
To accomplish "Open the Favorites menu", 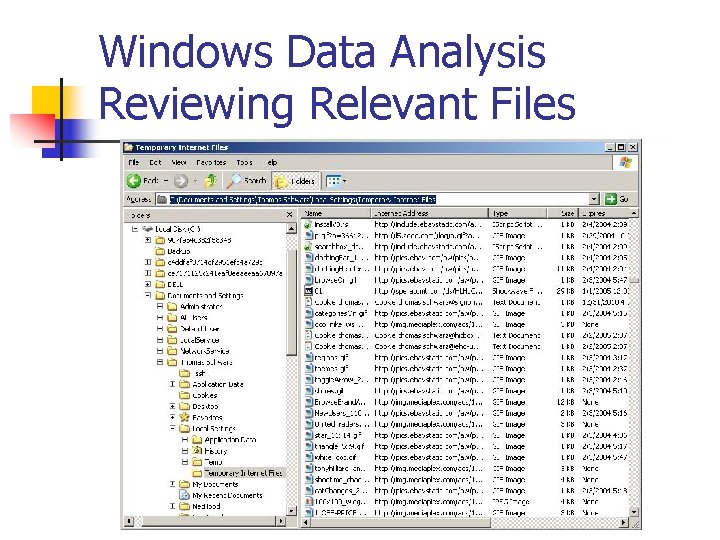I will coord(211,163).
